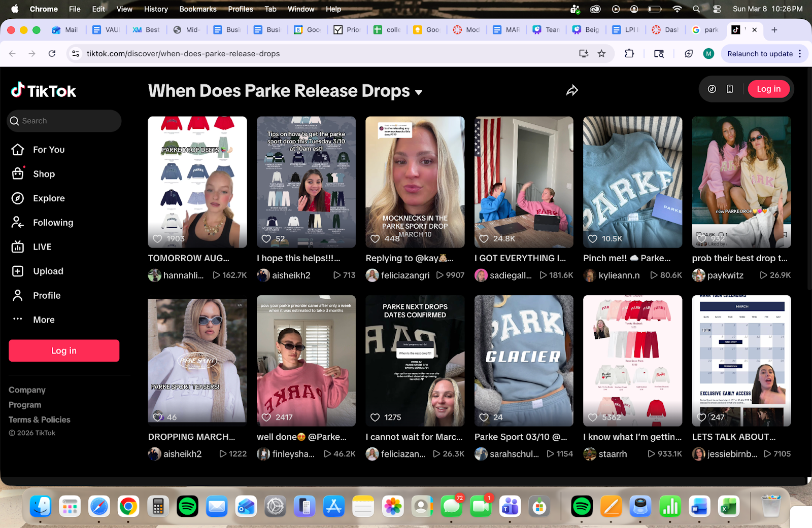Open Messages app in the Dock
Image resolution: width=812 pixels, height=528 pixels.
click(x=451, y=506)
